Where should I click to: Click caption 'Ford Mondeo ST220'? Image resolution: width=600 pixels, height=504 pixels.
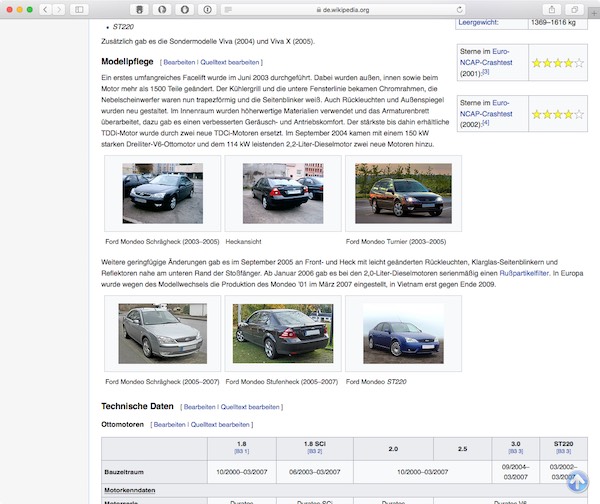tap(376, 382)
